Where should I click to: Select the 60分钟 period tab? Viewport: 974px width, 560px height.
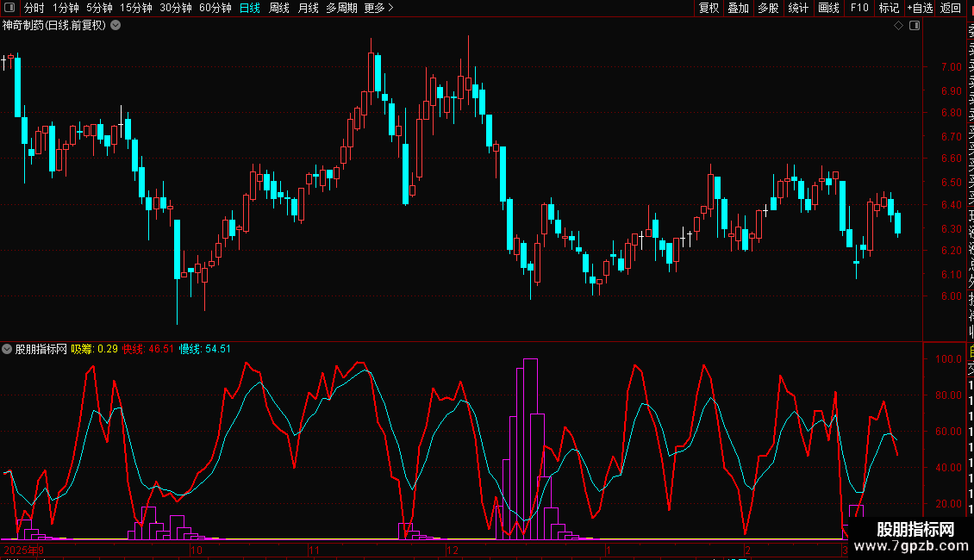(215, 8)
